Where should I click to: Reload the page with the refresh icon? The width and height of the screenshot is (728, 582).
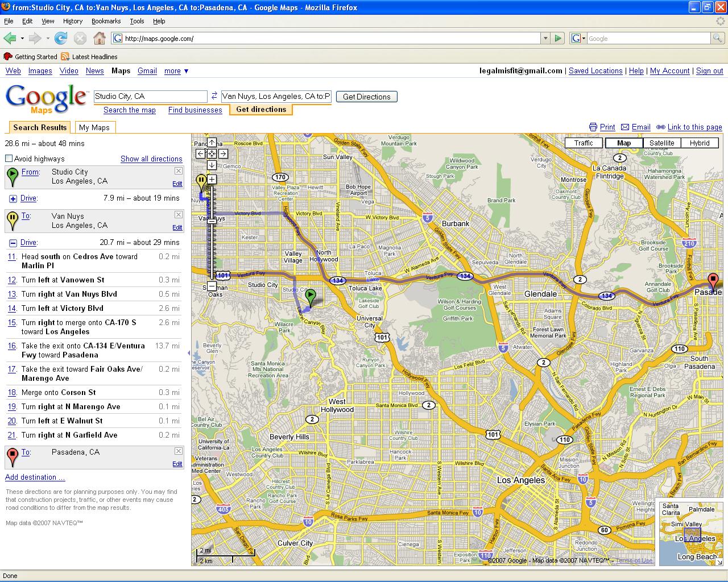coord(61,38)
